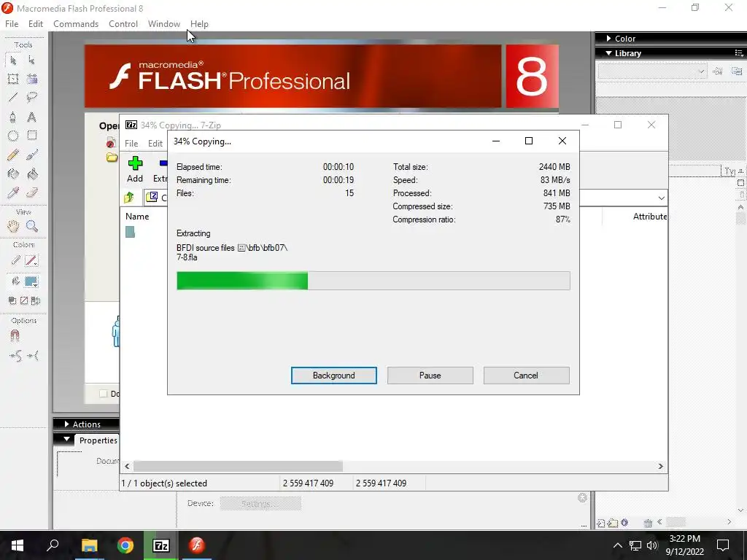Collapse the Properties panel

[66, 439]
